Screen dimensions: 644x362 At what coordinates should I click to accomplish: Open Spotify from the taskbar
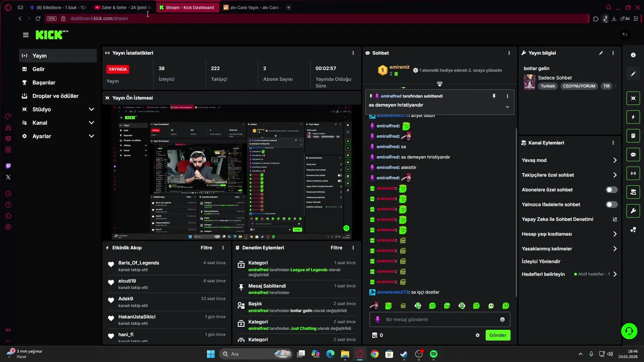click(434, 354)
